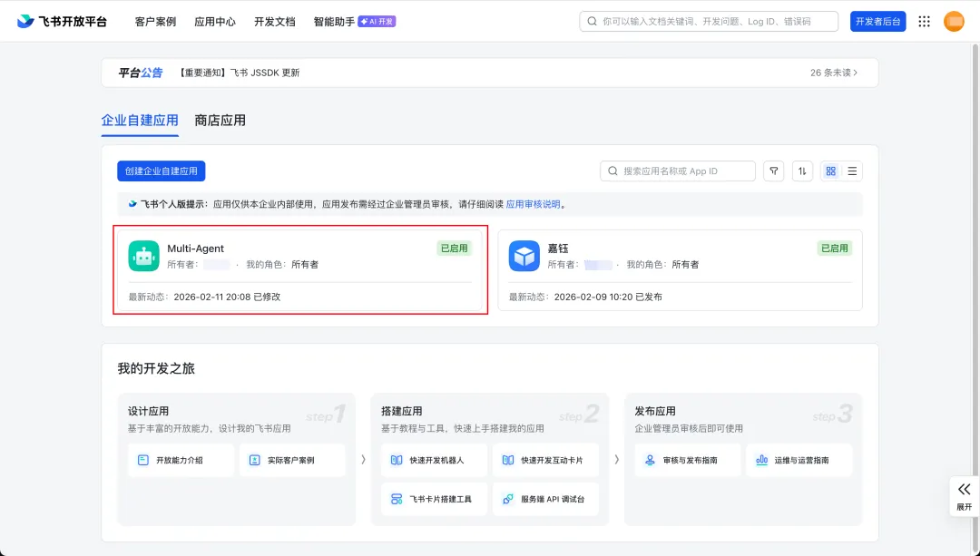Click 已启用 badge on 嘉钰 card
The height and width of the screenshot is (556, 980).
click(835, 248)
